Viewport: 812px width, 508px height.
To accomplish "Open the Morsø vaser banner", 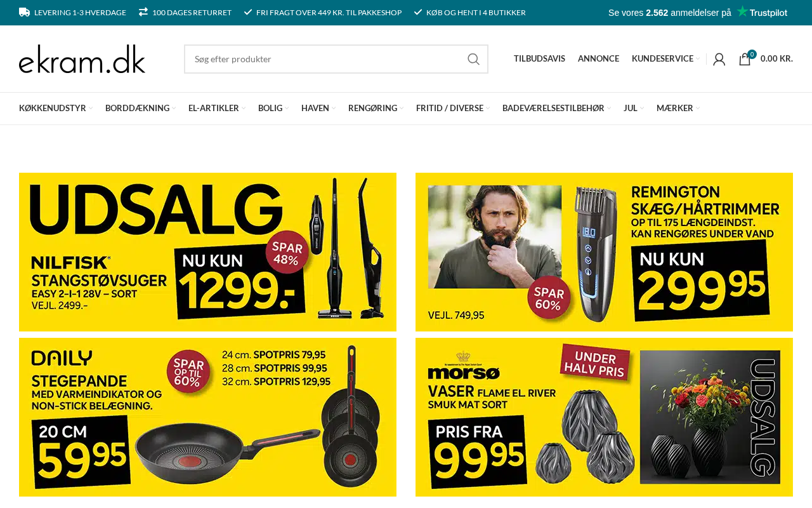I will 604,417.
